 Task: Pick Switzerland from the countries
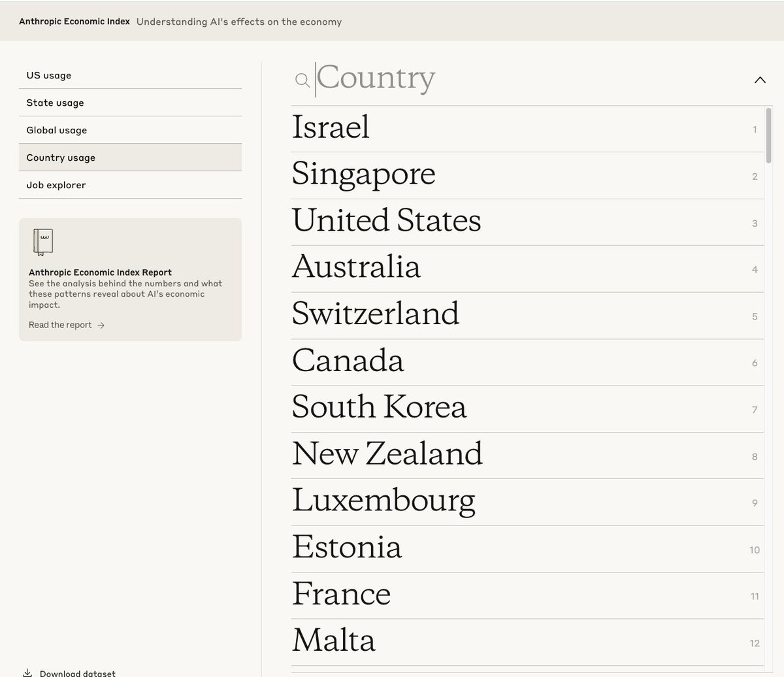(x=527, y=316)
